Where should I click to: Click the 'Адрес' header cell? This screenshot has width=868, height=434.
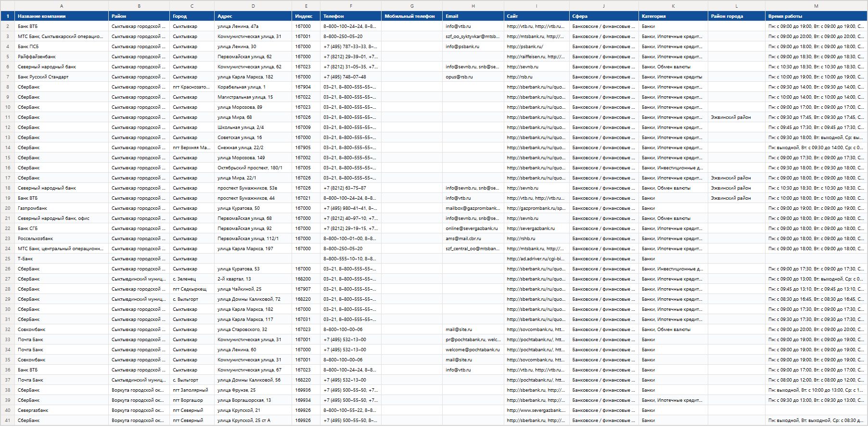point(253,16)
